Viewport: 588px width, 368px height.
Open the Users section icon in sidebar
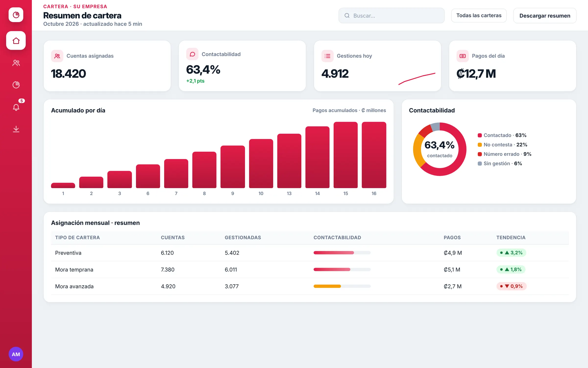pyautogui.click(x=16, y=63)
